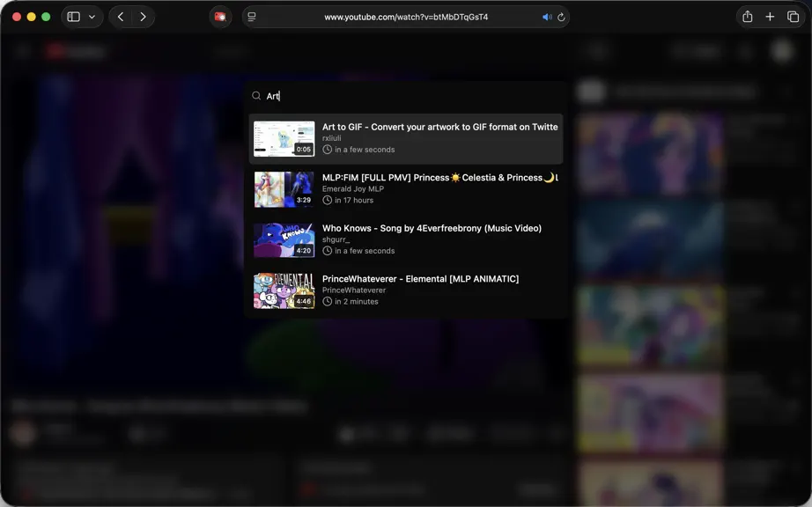
Task: Click the 4:20 duration badge
Action: [304, 250]
